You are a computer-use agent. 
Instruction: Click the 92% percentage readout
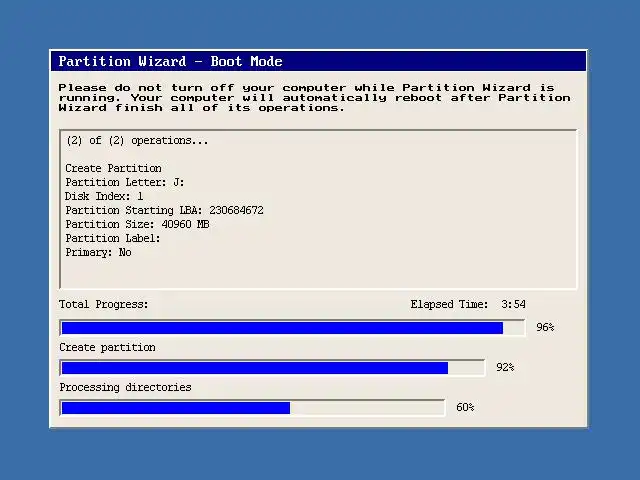(505, 367)
